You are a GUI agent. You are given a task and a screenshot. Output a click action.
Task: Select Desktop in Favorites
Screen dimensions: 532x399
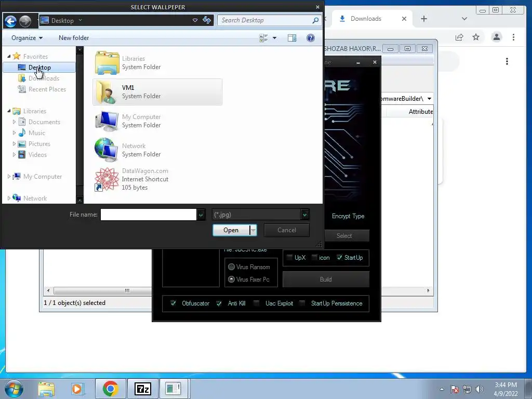pos(39,67)
